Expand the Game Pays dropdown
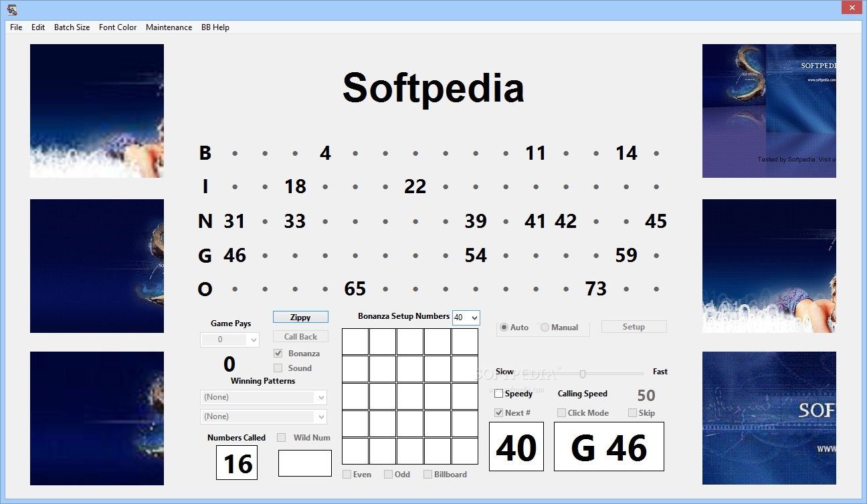 [x=253, y=340]
